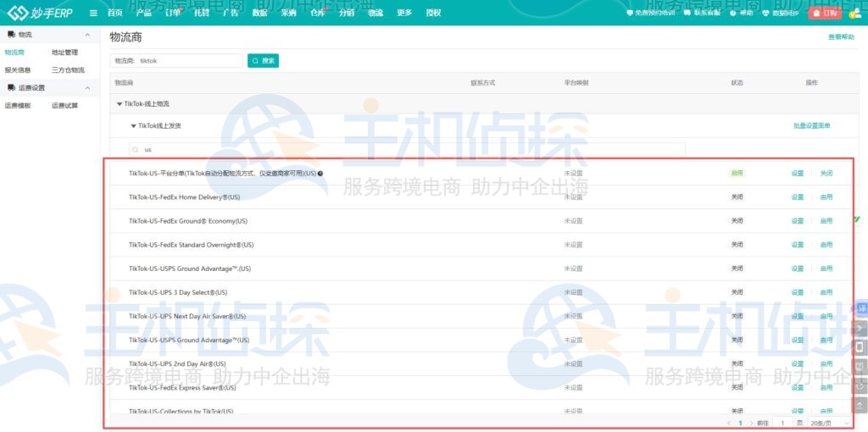The height and width of the screenshot is (432, 868).
Task: Click 设置 for FedEx Ground Economy row
Action: [x=797, y=221]
